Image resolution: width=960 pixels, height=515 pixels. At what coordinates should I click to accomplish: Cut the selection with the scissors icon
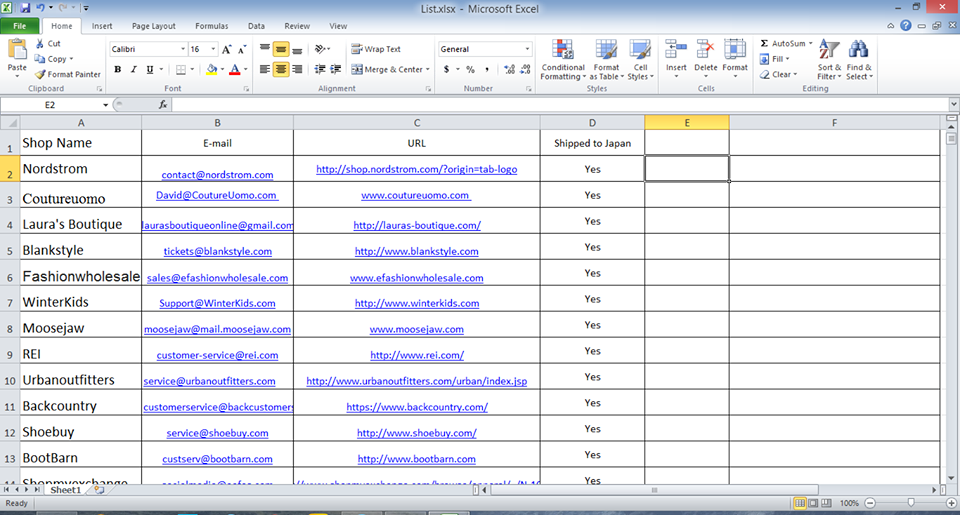(40, 43)
